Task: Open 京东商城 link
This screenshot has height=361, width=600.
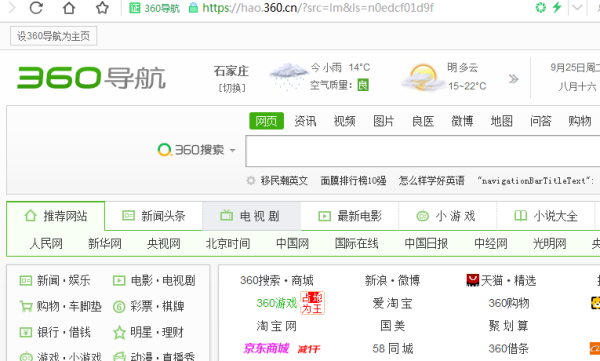Action: tap(266, 348)
